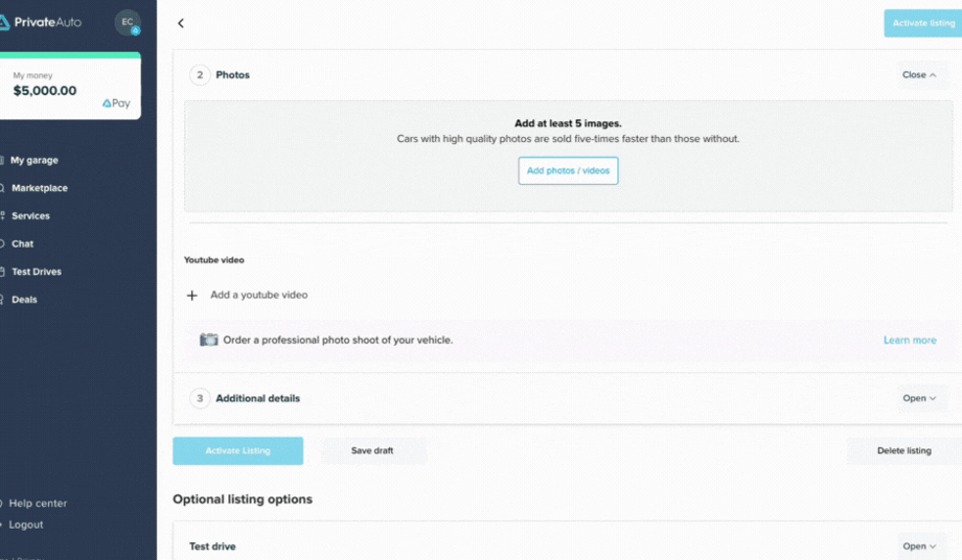Viewport: 962px width, 560px height.
Task: Expand the Test drive options
Action: (919, 546)
